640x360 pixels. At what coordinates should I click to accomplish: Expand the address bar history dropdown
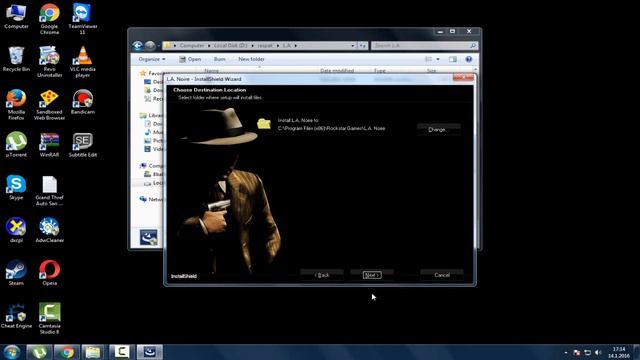353,46
